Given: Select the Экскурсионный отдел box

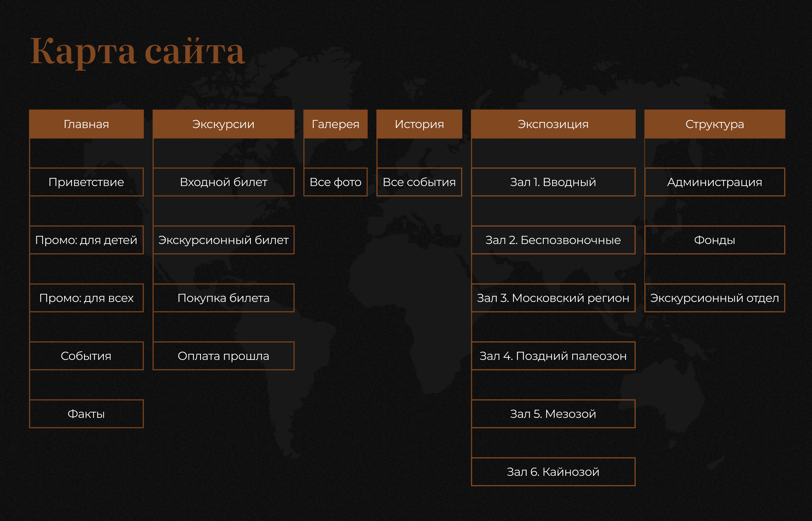Looking at the screenshot, I should coord(715,298).
